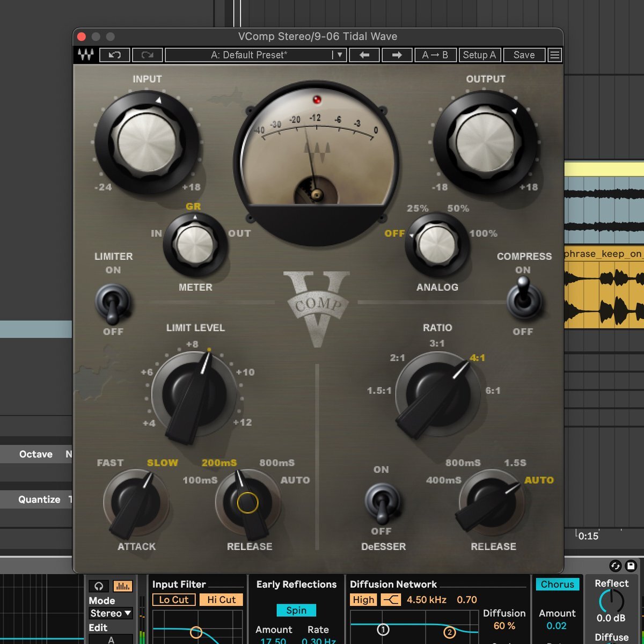Screen dimensions: 644x644
Task: Turn the METER selector knob
Action: [195, 244]
